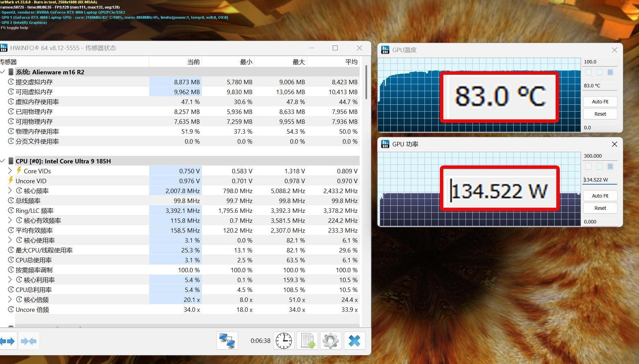The width and height of the screenshot is (639, 364).
Task: Click the chip icon of 系统: Alienware m16 R2
Action: tap(11, 72)
